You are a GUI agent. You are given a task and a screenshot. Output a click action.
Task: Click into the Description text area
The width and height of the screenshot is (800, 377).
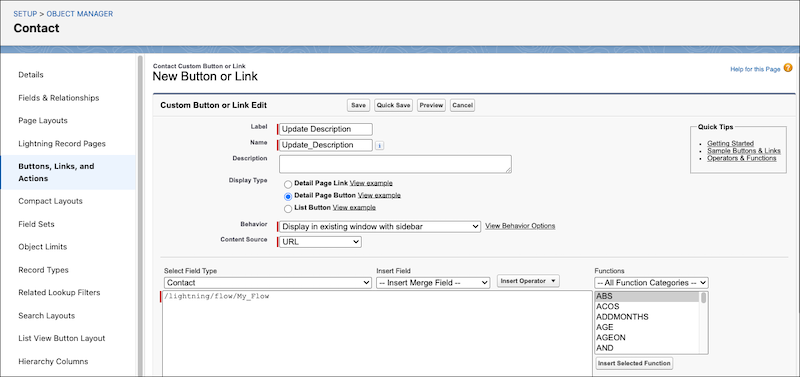[395, 164]
